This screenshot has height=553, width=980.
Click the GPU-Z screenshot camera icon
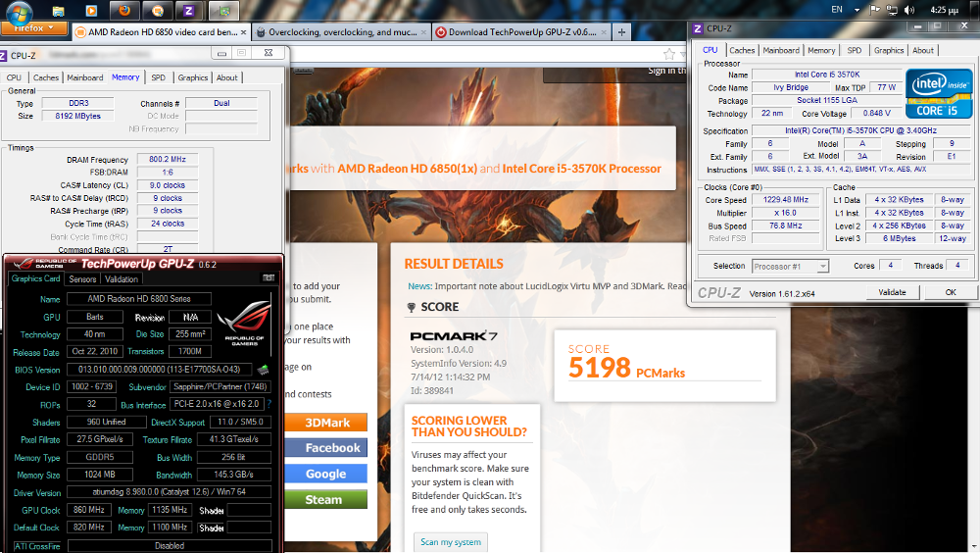[269, 277]
